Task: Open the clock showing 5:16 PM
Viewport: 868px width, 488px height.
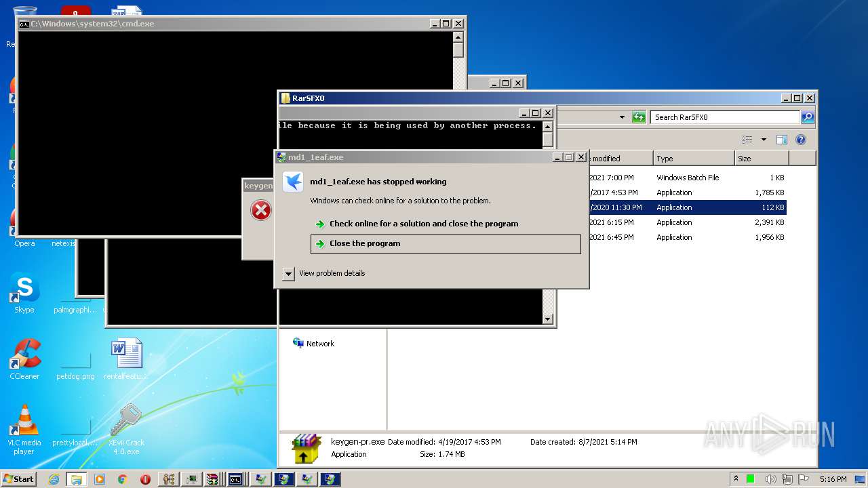Action: point(833,479)
